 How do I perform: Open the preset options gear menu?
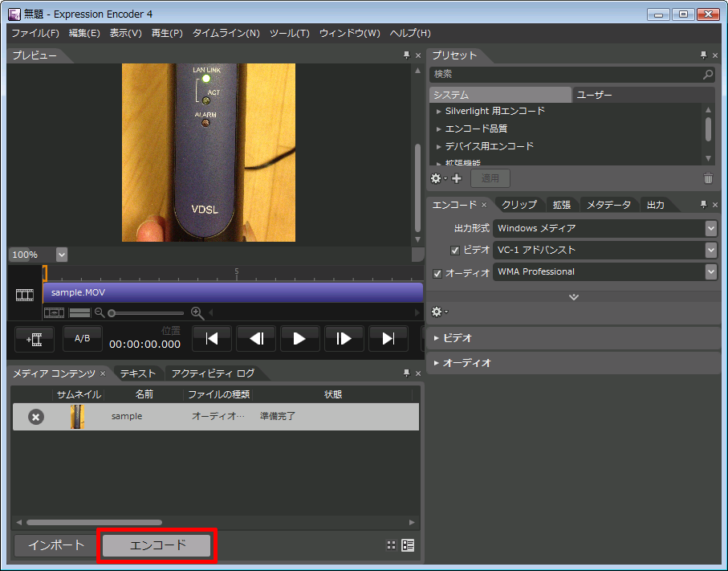[x=438, y=178]
